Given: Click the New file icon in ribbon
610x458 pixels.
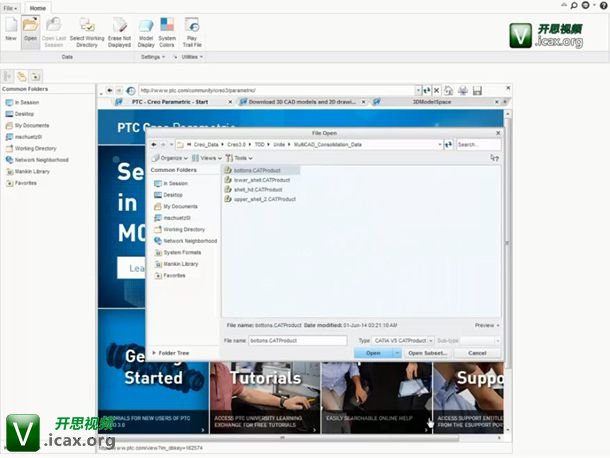Looking at the screenshot, I should tap(11, 29).
